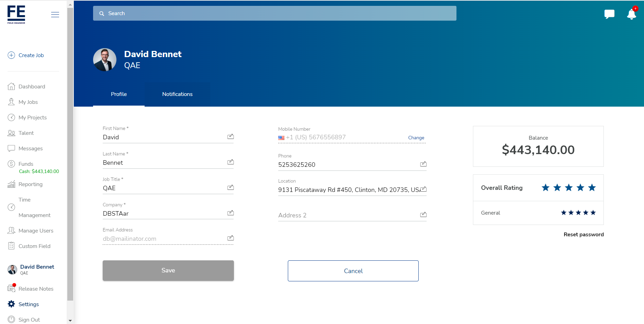Open Release Notes menu item
644x324 pixels.
click(36, 289)
